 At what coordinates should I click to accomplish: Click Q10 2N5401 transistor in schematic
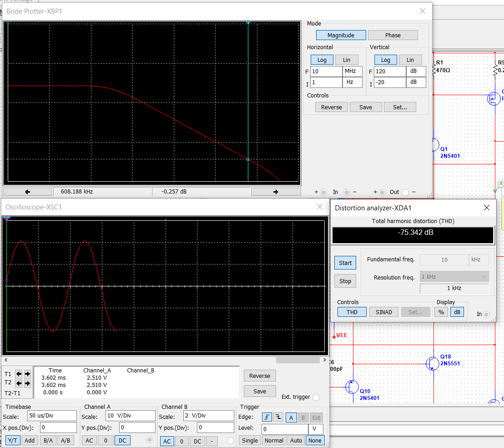pyautogui.click(x=352, y=387)
